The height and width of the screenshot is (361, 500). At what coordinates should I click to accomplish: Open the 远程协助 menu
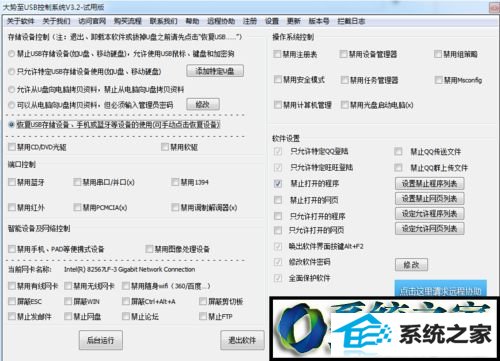click(221, 21)
